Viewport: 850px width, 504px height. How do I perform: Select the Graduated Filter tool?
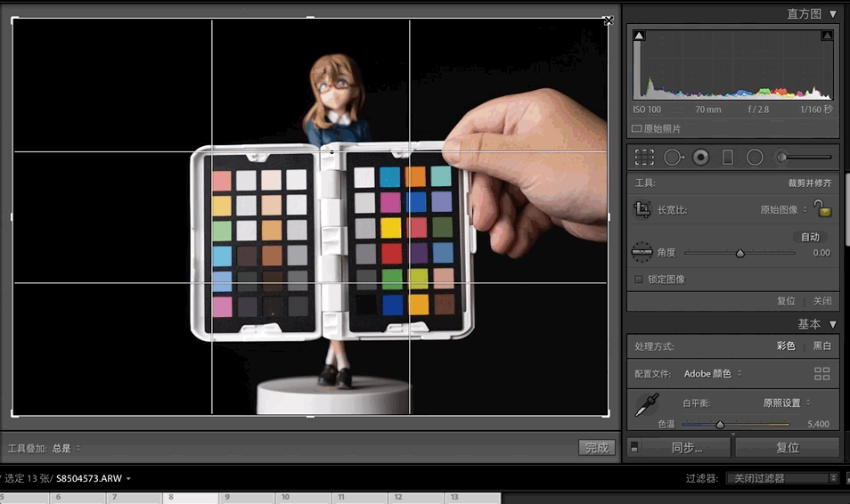click(x=728, y=157)
